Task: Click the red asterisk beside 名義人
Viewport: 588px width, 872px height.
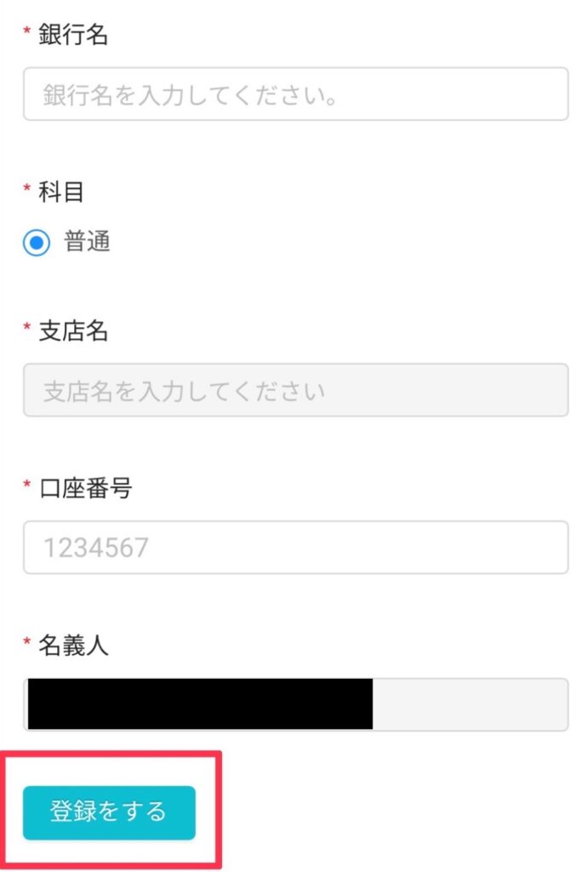Action: pos(26,641)
